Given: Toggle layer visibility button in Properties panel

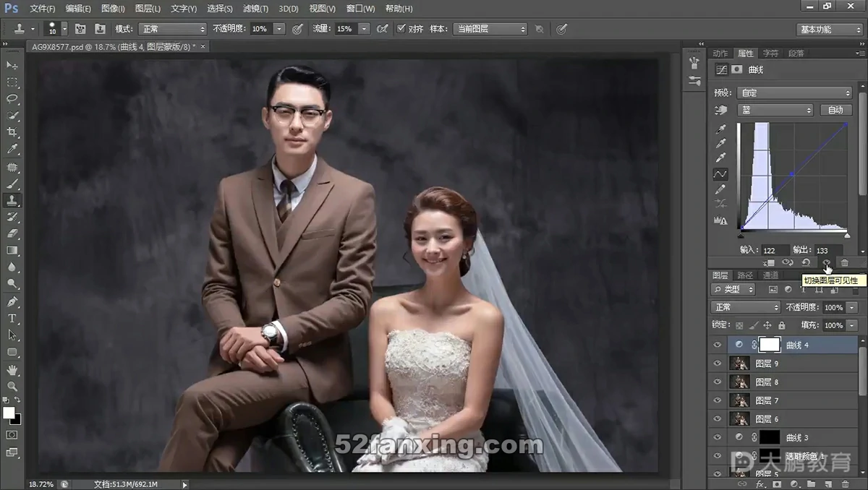Looking at the screenshot, I should click(x=826, y=262).
